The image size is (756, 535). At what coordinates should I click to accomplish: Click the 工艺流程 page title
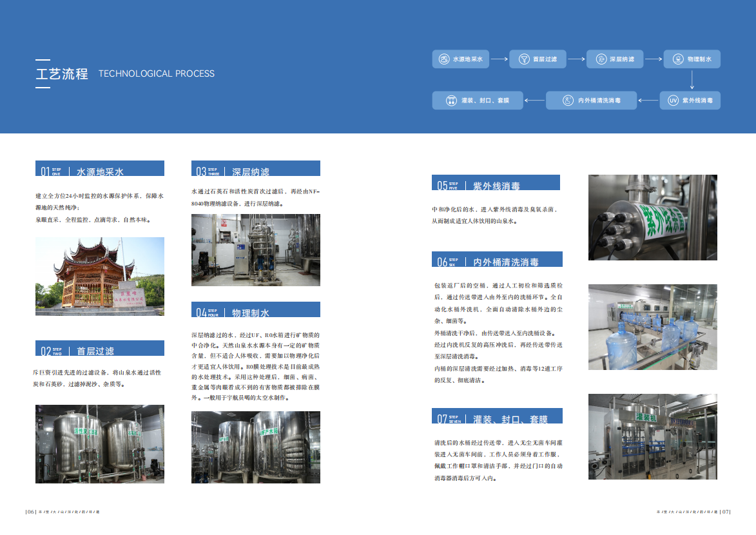pyautogui.click(x=62, y=73)
